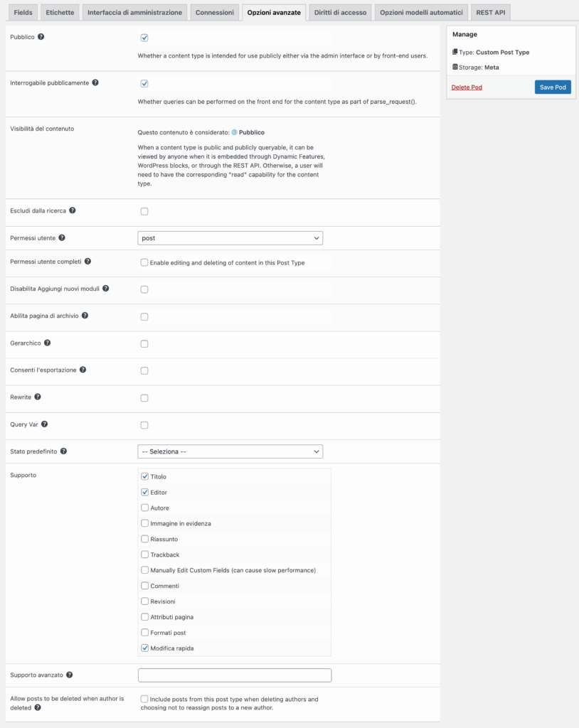Check Revisioni support option
579x728 pixels.
pyautogui.click(x=145, y=601)
